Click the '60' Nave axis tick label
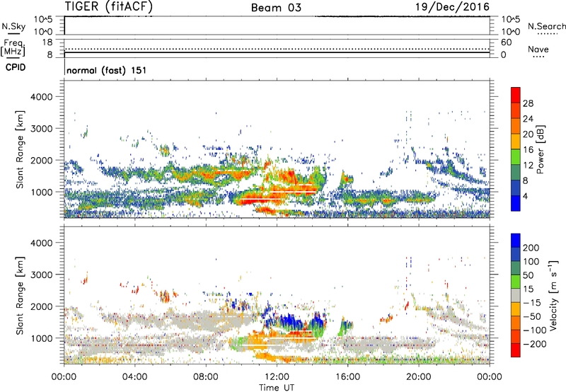The height and width of the screenshot is (392, 566). coord(506,42)
